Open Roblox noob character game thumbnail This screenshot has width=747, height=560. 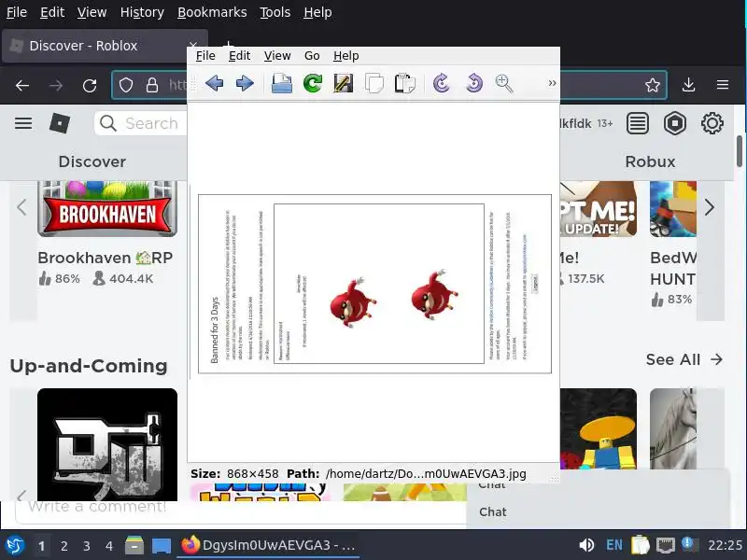click(x=599, y=428)
